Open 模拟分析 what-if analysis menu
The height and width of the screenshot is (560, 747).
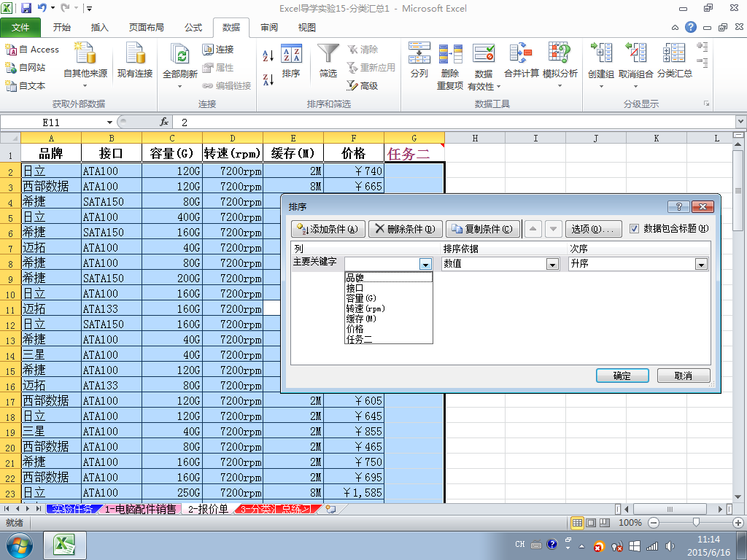click(560, 66)
